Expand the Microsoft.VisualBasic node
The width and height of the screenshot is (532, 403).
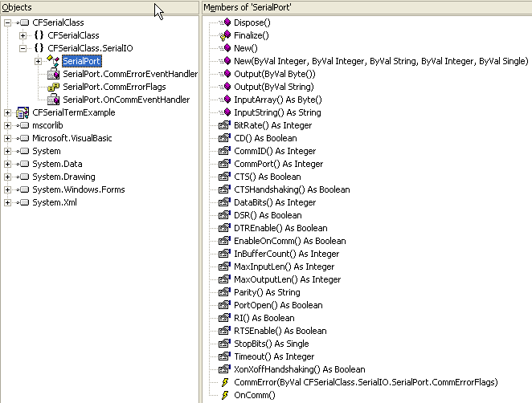(8, 139)
